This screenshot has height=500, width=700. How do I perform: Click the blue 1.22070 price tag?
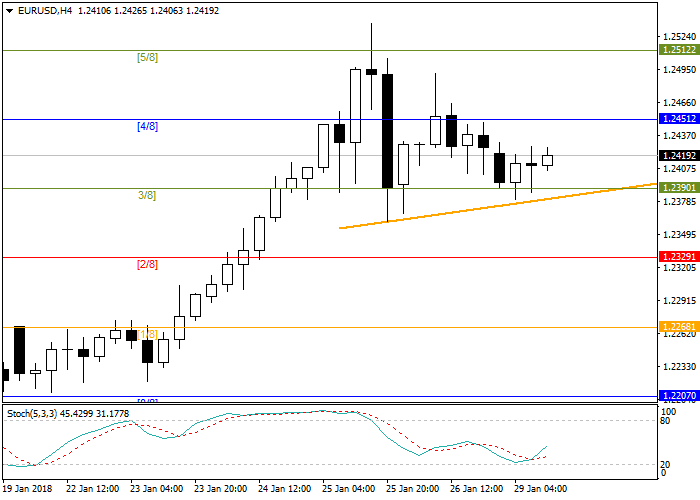[679, 396]
